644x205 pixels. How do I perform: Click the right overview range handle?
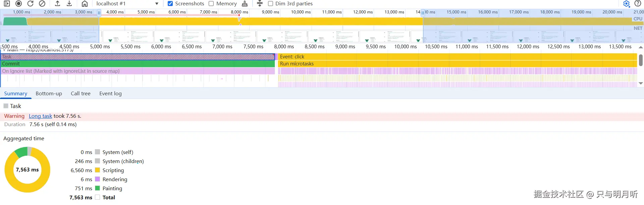(x=423, y=13)
